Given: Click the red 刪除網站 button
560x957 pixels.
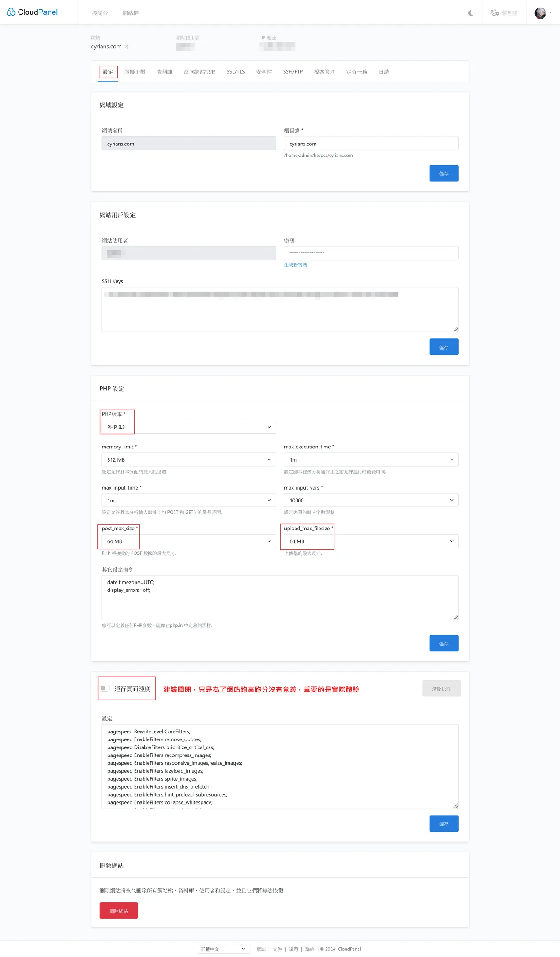Looking at the screenshot, I should pos(119,911).
